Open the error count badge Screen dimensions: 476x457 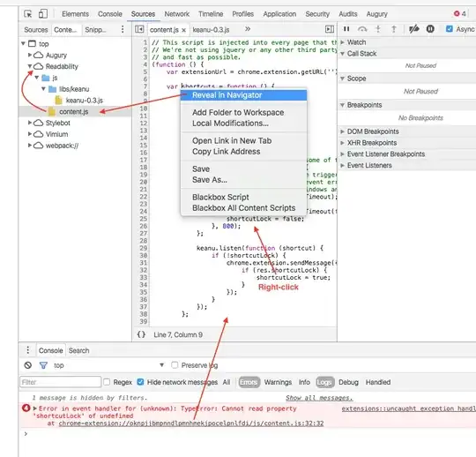459,14
